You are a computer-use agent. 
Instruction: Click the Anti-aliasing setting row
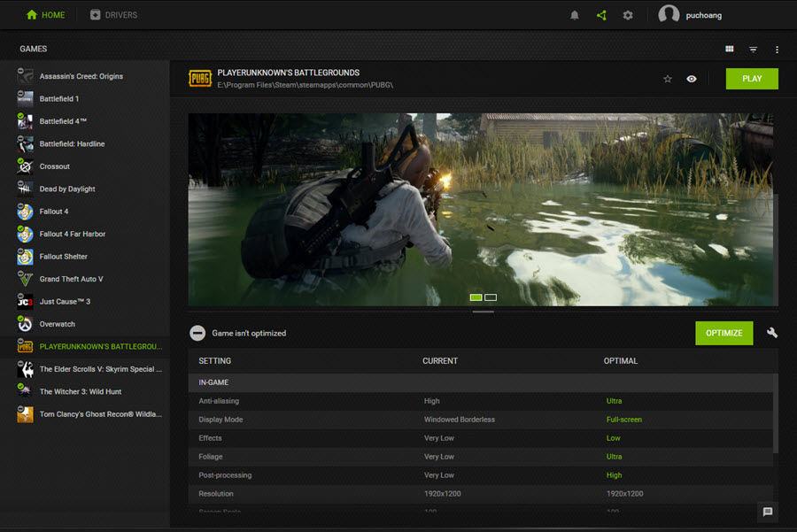coord(480,401)
